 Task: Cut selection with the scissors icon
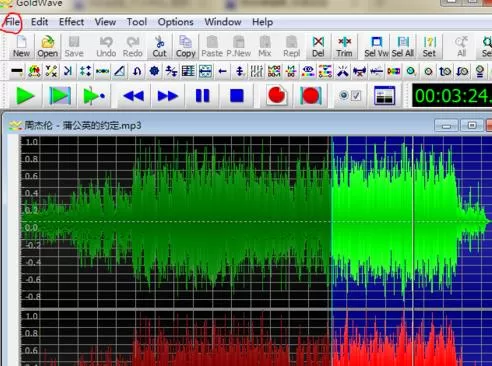(159, 46)
